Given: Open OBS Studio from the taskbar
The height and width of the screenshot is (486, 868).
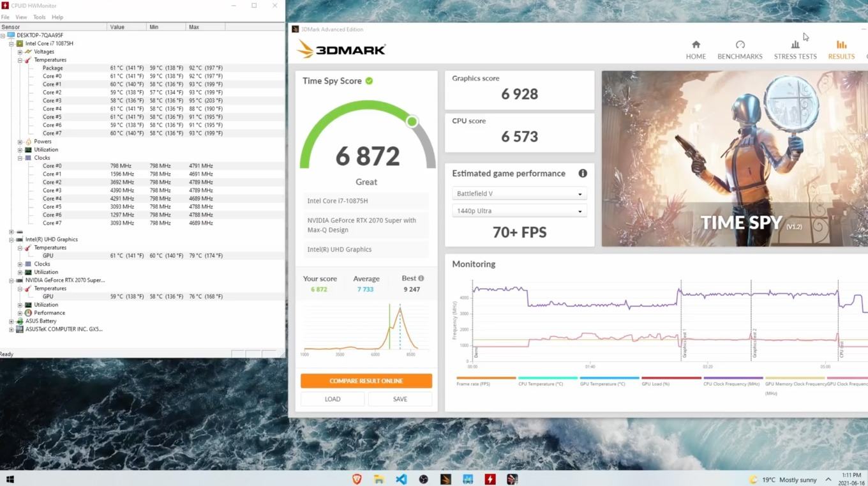Looking at the screenshot, I should pyautogui.click(x=423, y=479).
